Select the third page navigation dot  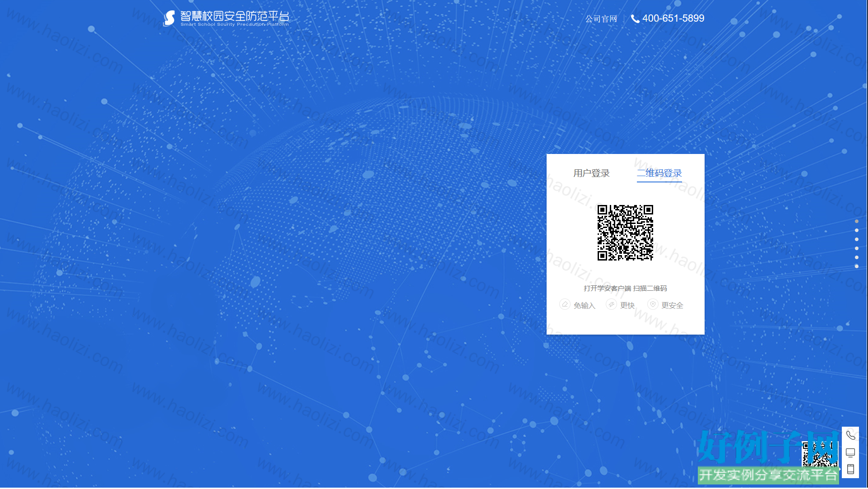pyautogui.click(x=857, y=240)
